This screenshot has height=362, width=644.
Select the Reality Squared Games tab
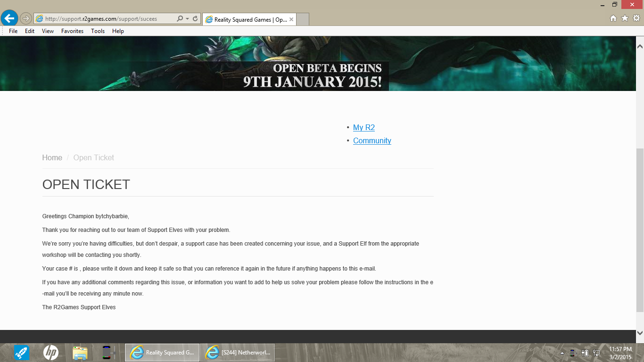click(x=250, y=19)
